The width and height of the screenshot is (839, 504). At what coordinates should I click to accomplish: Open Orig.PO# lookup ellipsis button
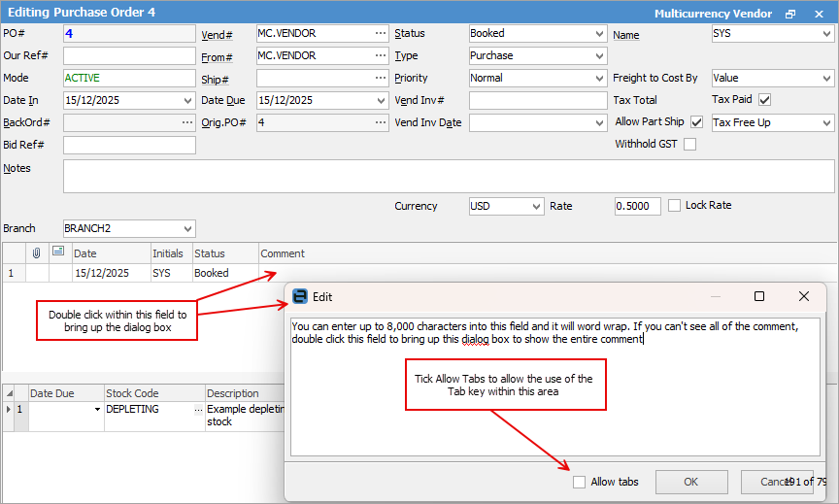coord(381,122)
